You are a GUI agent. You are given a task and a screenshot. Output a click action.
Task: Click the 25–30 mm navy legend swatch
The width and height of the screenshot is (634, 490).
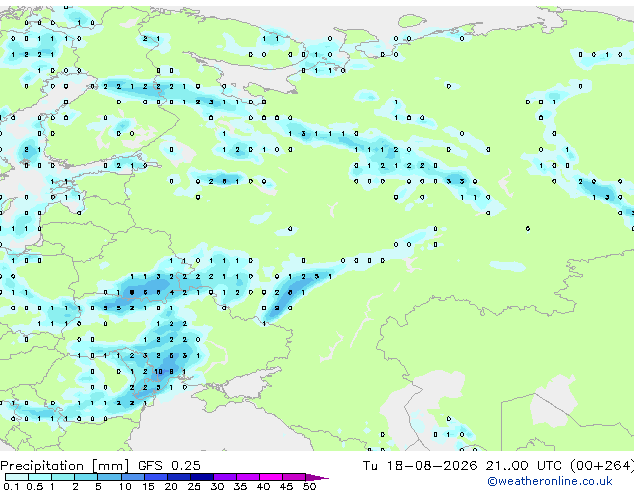pyautogui.click(x=201, y=477)
